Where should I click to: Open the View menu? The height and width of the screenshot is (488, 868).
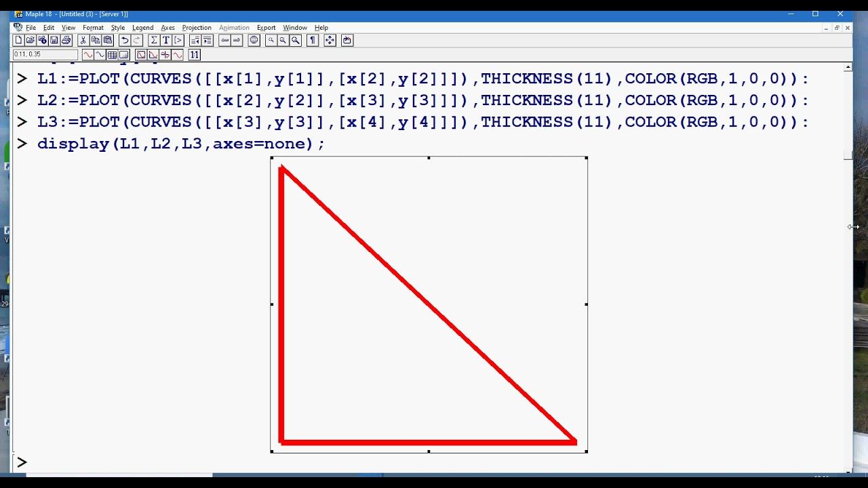pyautogui.click(x=68, y=28)
